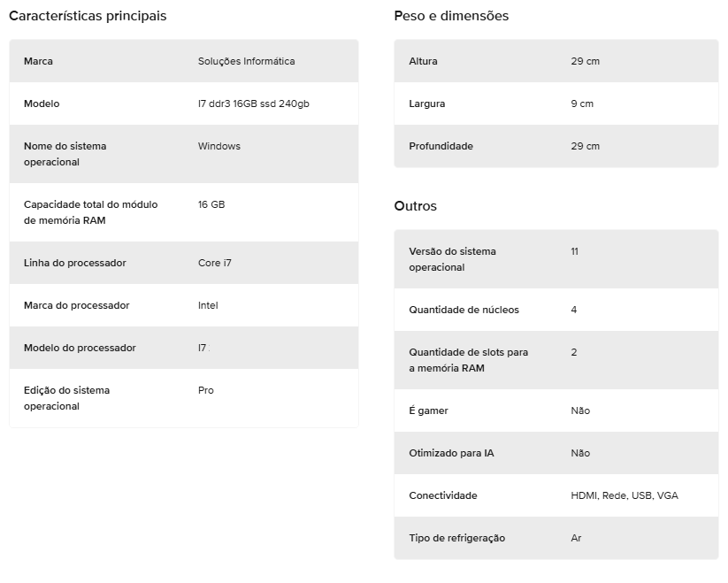Select the 'Windows' operating system value
728x583 pixels.
(218, 146)
